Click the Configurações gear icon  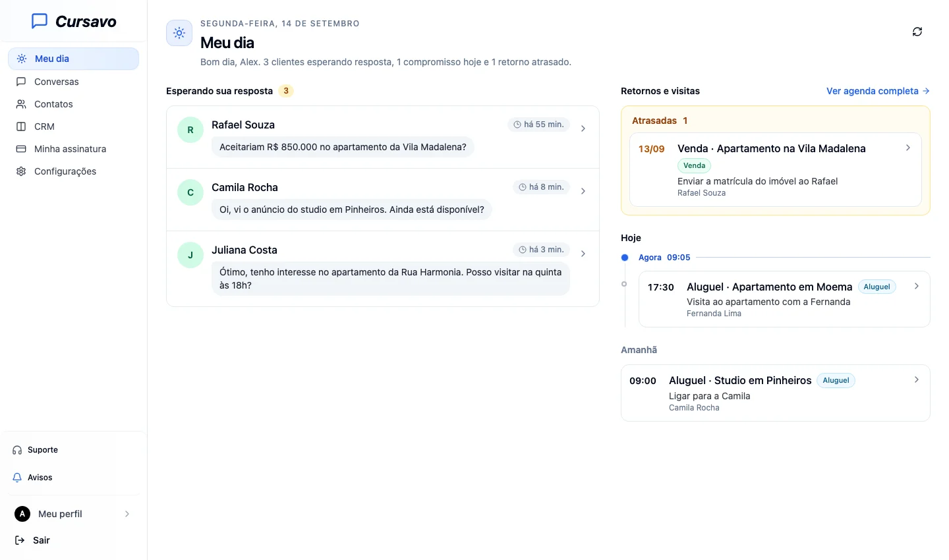click(x=21, y=171)
